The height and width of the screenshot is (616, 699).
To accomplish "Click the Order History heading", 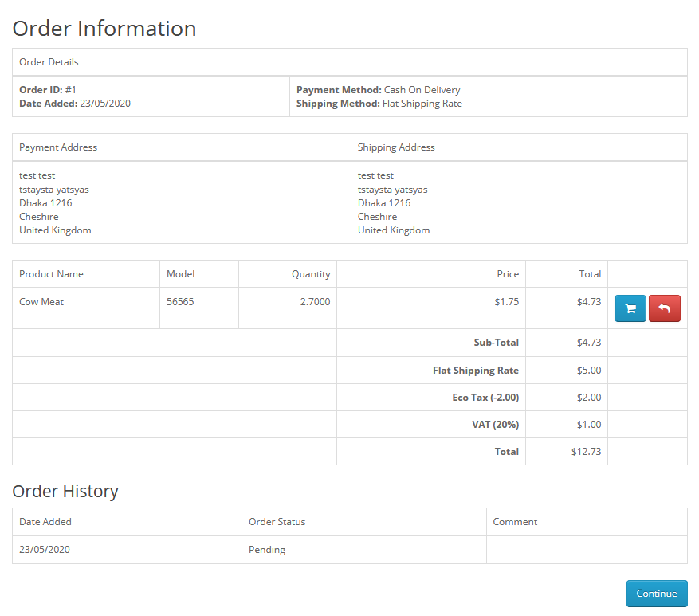I will click(65, 492).
